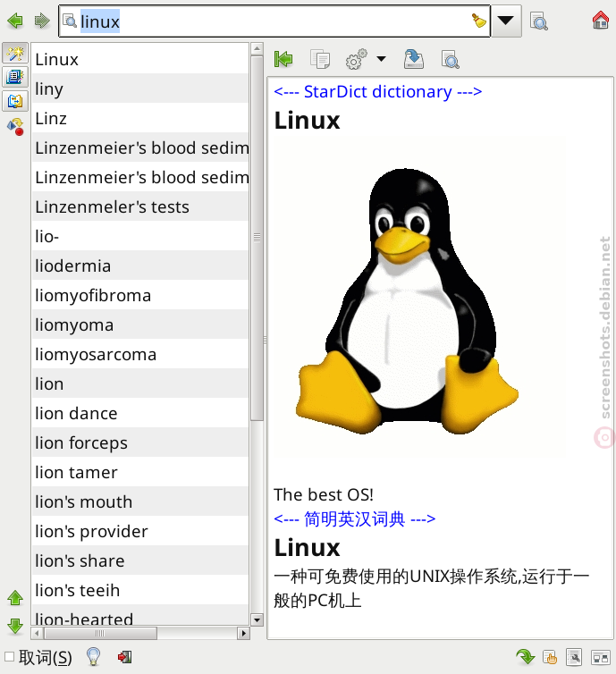Open the sidebar colored shapes icon
Viewport: 616px width, 674px height.
click(x=15, y=127)
